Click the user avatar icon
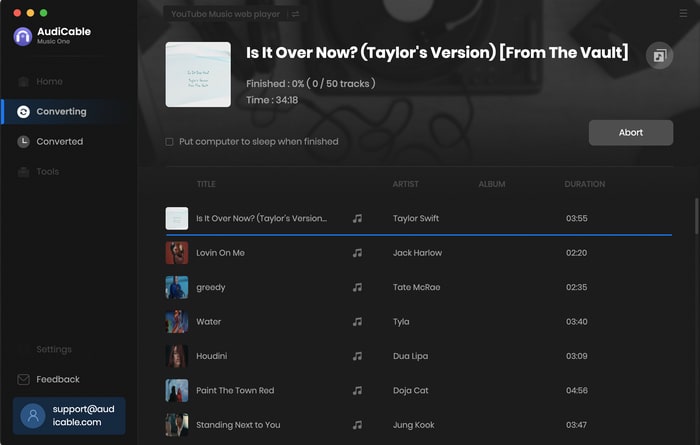Screen dimensions: 700x445 [x=33, y=416]
